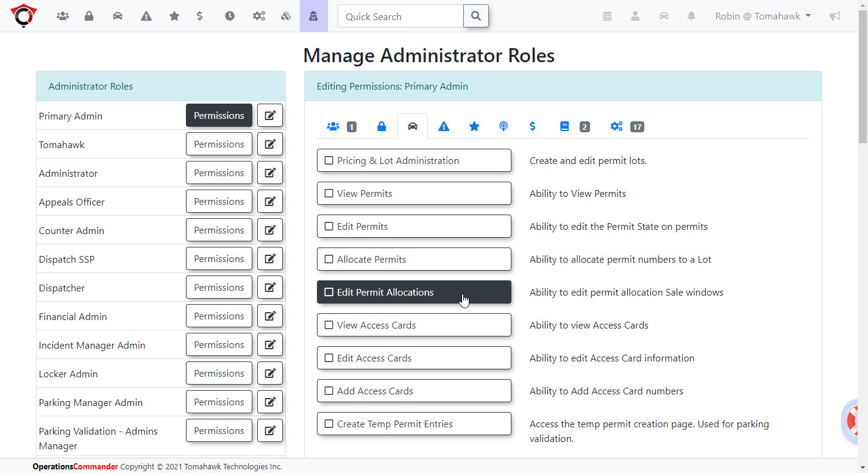Check the View Permits permission checkbox

(x=329, y=193)
